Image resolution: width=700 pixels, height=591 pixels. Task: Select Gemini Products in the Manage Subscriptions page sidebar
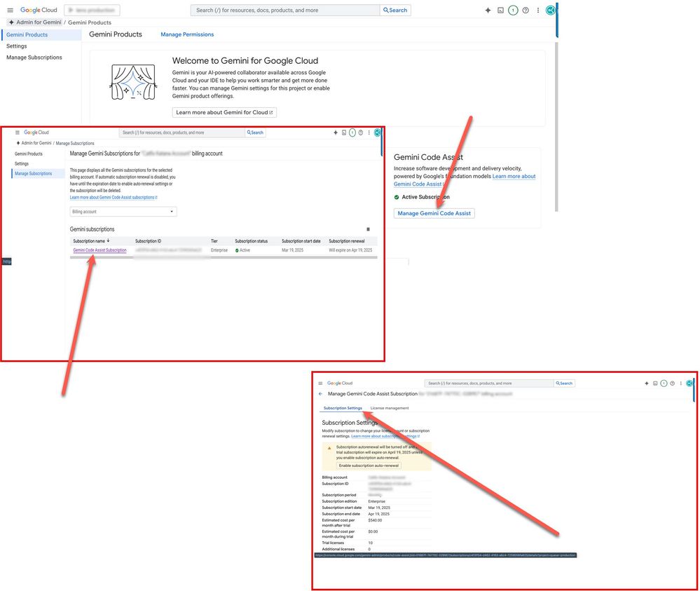point(29,154)
